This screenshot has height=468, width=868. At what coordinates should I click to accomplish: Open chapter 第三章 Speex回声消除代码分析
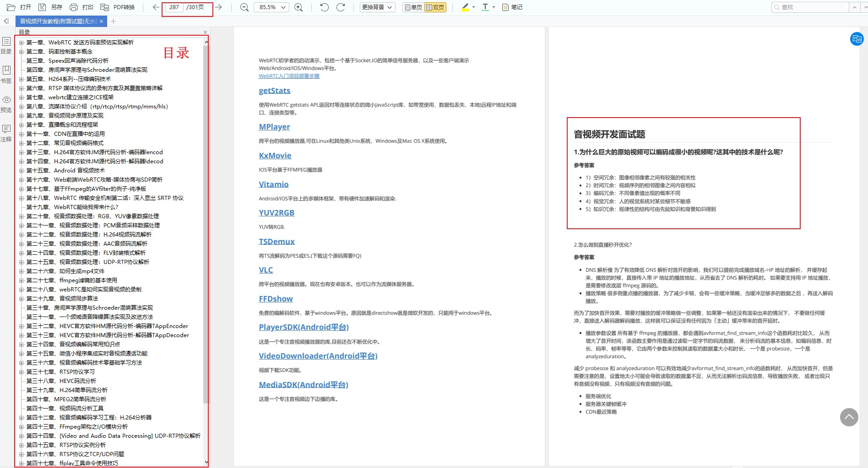point(67,61)
